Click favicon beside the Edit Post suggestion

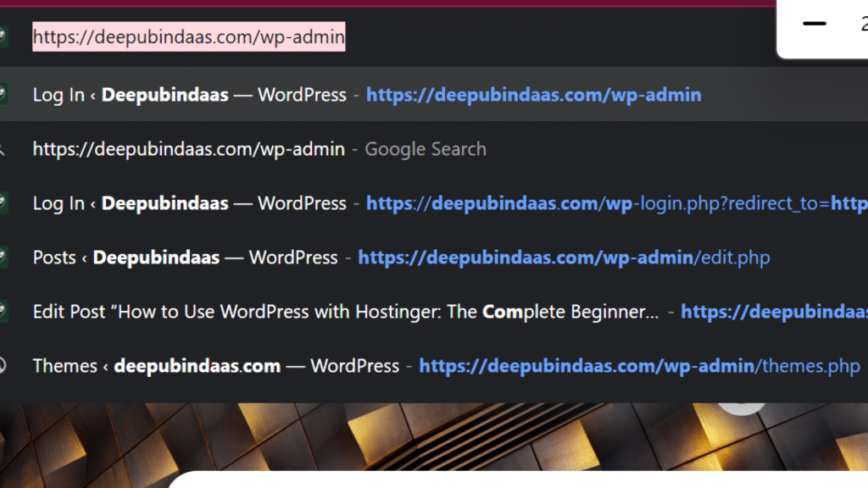click(x=3, y=312)
